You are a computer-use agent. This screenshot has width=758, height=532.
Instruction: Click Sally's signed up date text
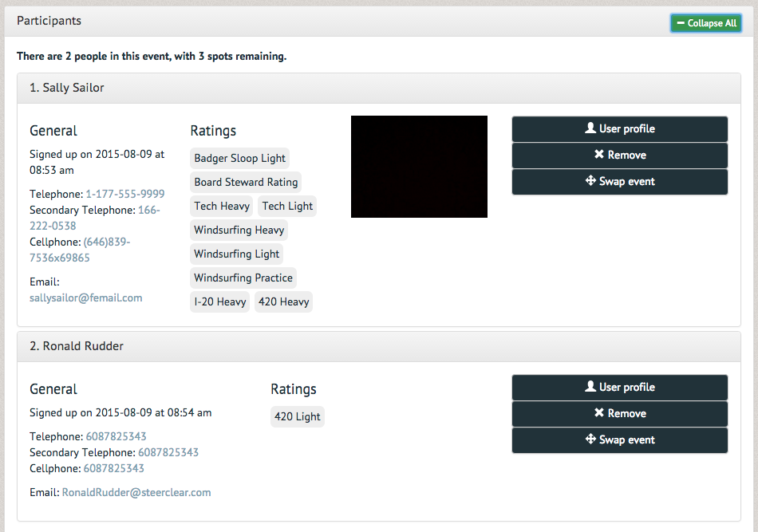(x=97, y=162)
